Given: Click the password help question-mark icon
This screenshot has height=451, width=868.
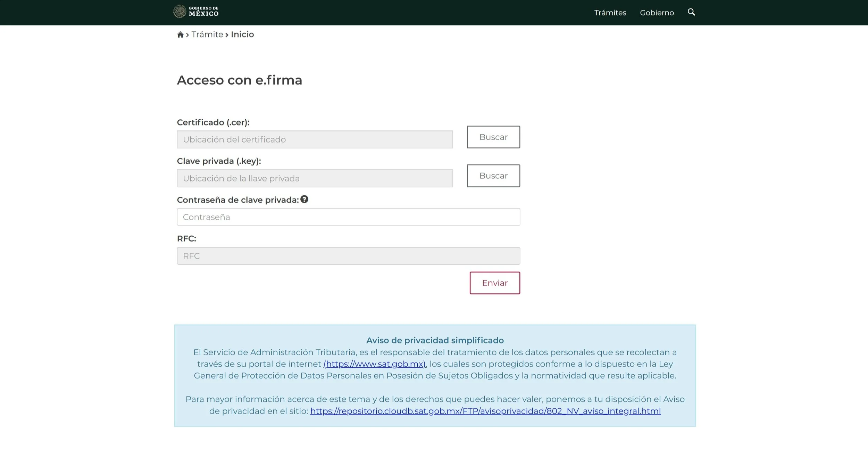Looking at the screenshot, I should pos(304,199).
